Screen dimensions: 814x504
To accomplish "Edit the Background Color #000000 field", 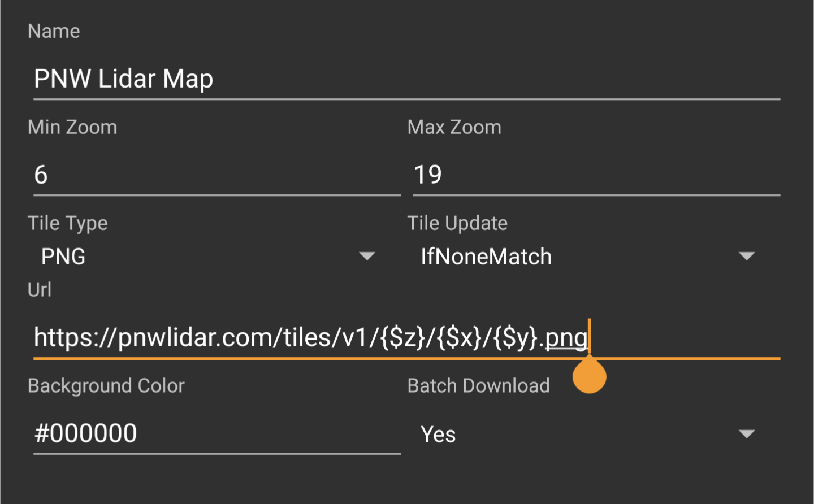I will coord(216,433).
